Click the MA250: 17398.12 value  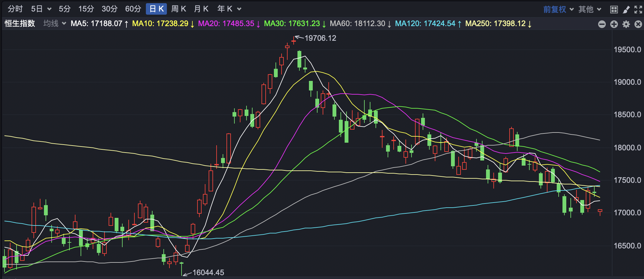click(x=498, y=24)
